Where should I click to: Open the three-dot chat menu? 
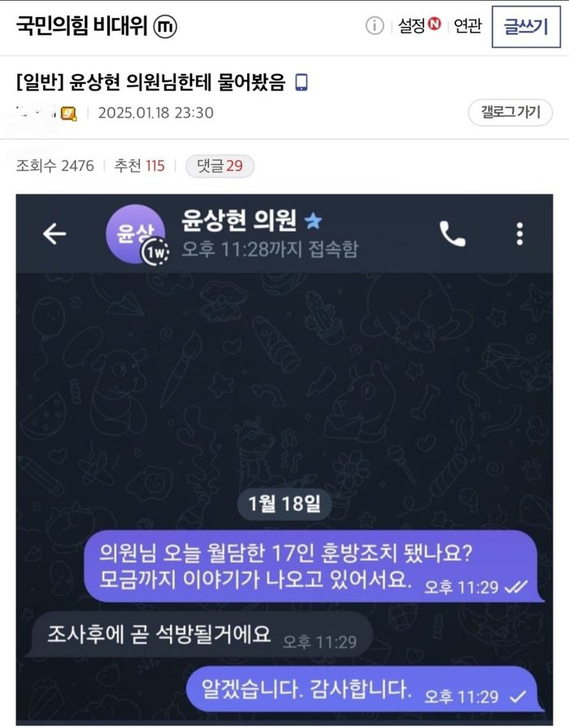click(x=519, y=233)
